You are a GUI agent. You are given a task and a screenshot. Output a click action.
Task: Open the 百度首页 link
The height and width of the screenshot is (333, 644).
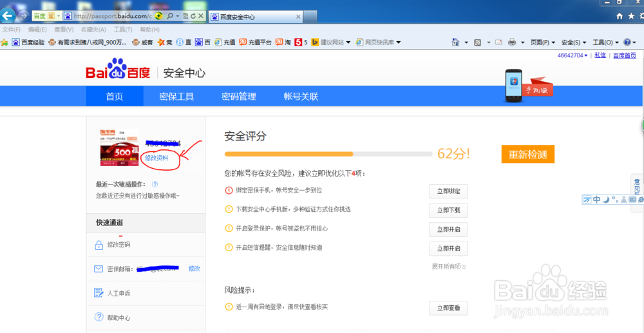(x=625, y=55)
